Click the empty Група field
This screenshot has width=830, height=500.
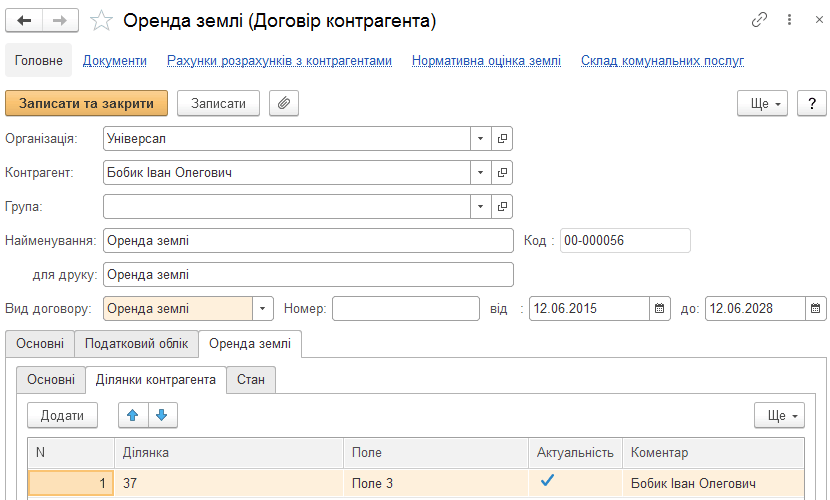(287, 206)
